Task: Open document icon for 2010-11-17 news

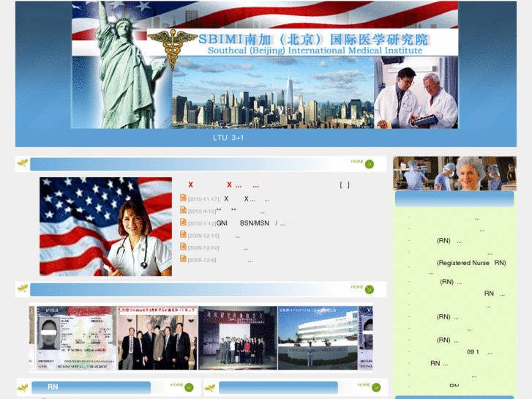Action: 183,198
